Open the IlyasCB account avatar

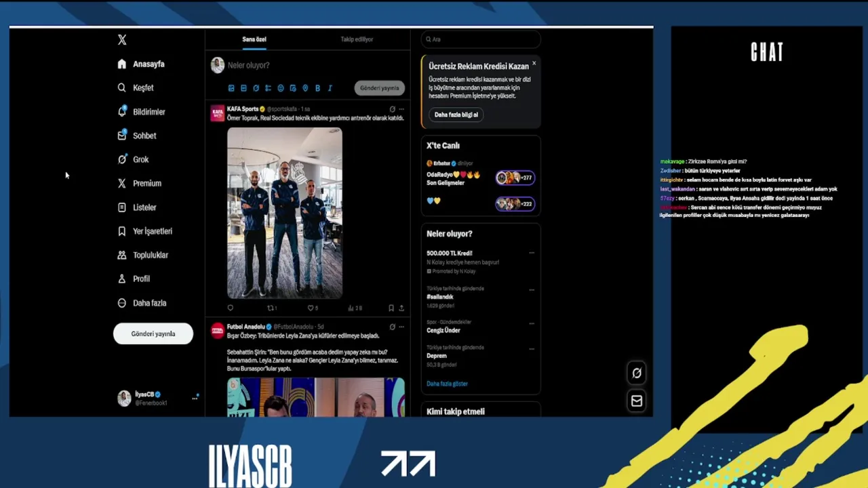124,399
